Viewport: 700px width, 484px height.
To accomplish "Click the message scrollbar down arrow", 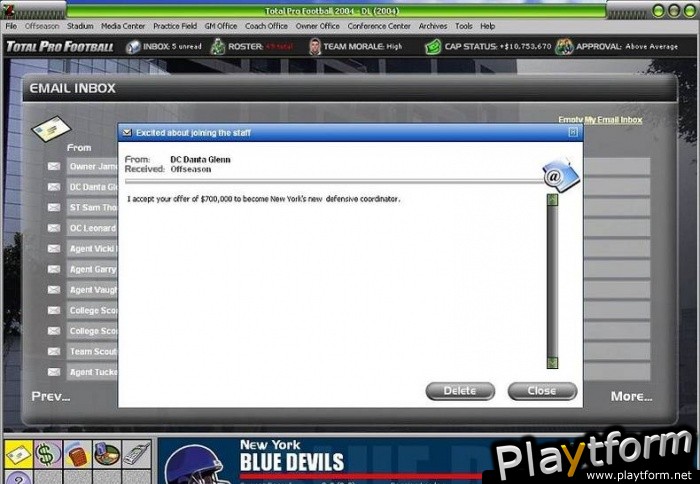I will click(553, 363).
